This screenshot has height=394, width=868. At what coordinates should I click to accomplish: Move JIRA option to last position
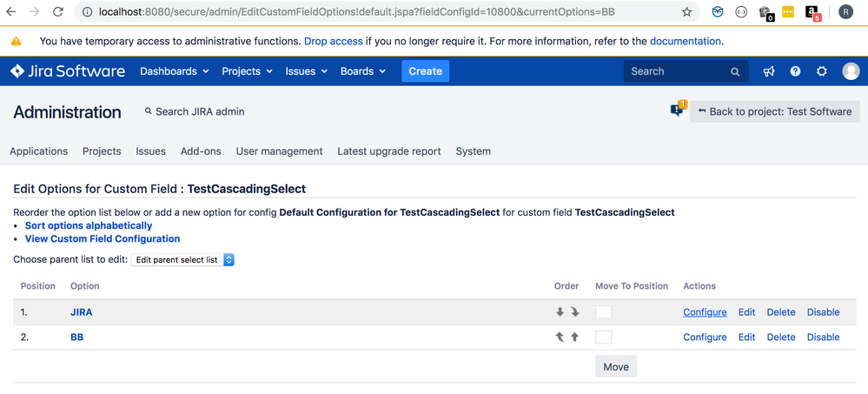(574, 312)
